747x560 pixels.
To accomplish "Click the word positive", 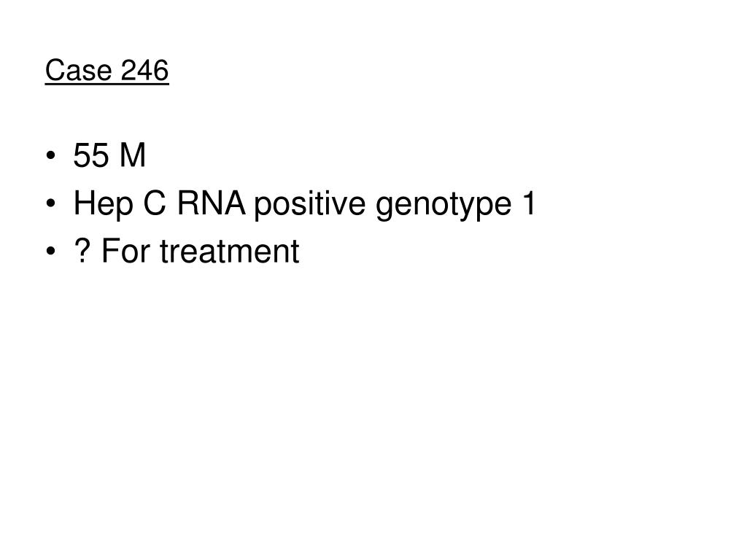I will 309,205.
